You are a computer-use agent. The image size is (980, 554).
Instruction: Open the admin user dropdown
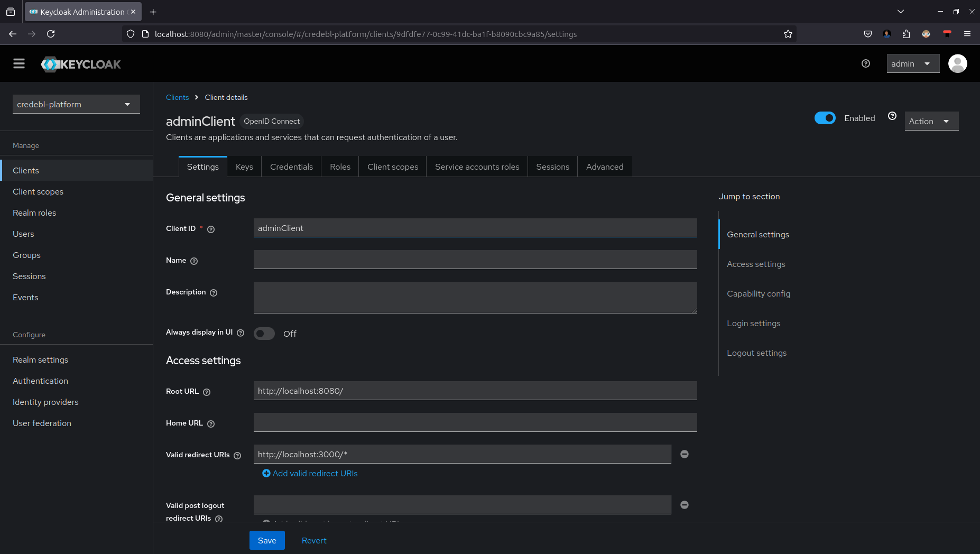[912, 64]
